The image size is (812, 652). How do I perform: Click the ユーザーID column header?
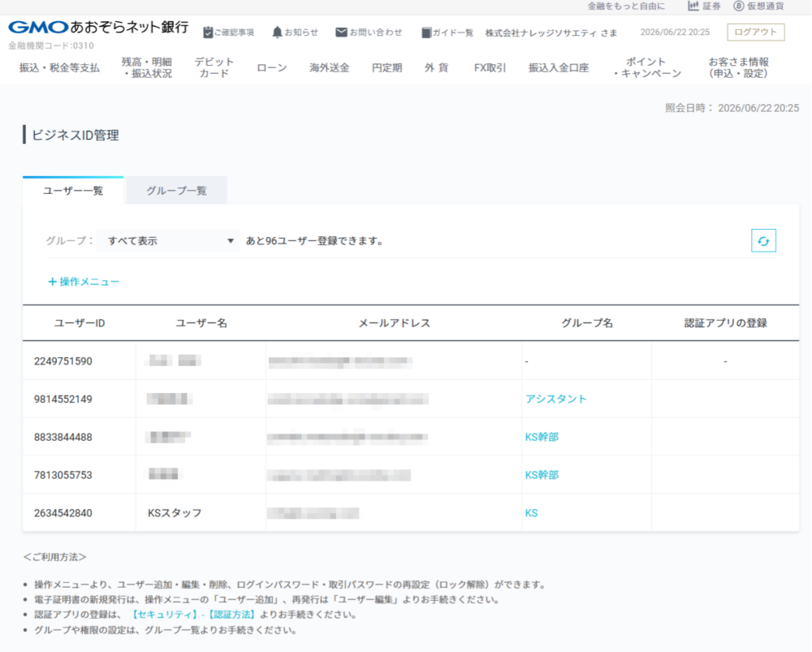click(80, 323)
